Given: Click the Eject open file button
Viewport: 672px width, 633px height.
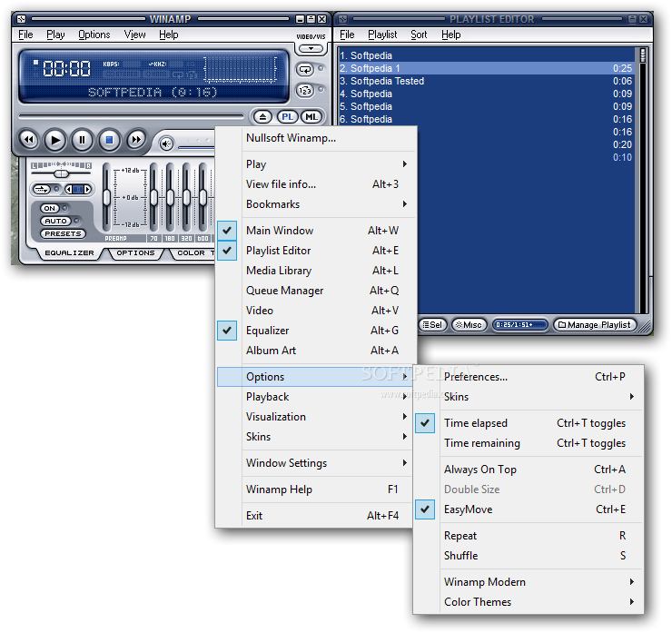Looking at the screenshot, I should (262, 116).
